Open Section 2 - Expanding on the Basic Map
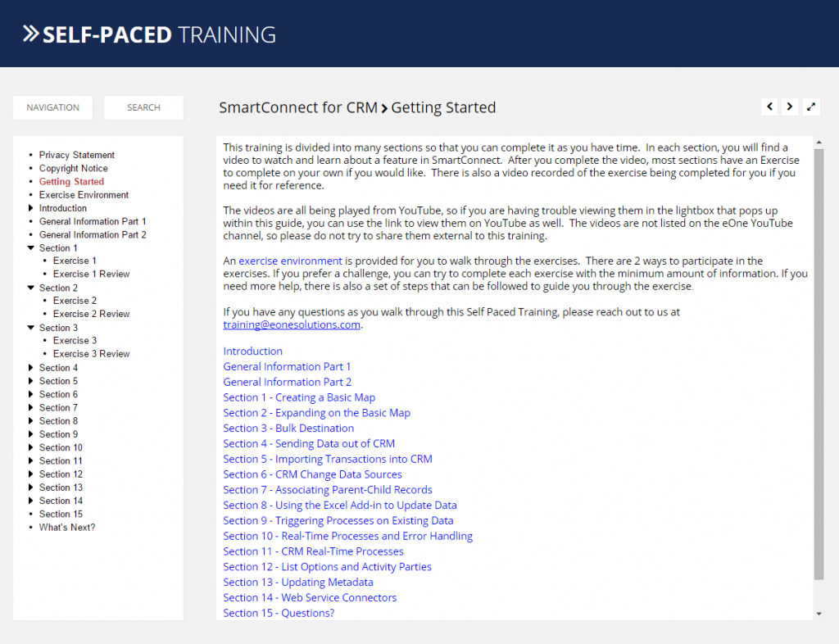Viewport: 839px width, 644px height. click(317, 413)
